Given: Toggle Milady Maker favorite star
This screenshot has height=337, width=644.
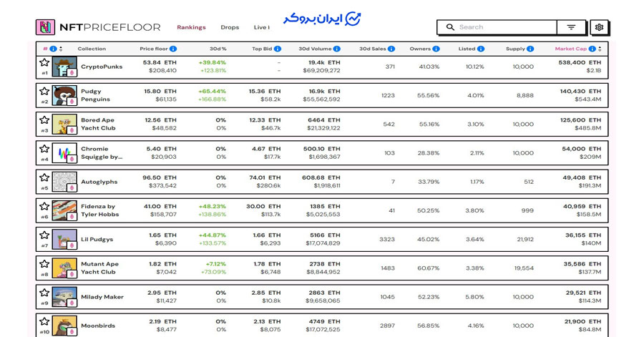Looking at the screenshot, I should click(44, 292).
